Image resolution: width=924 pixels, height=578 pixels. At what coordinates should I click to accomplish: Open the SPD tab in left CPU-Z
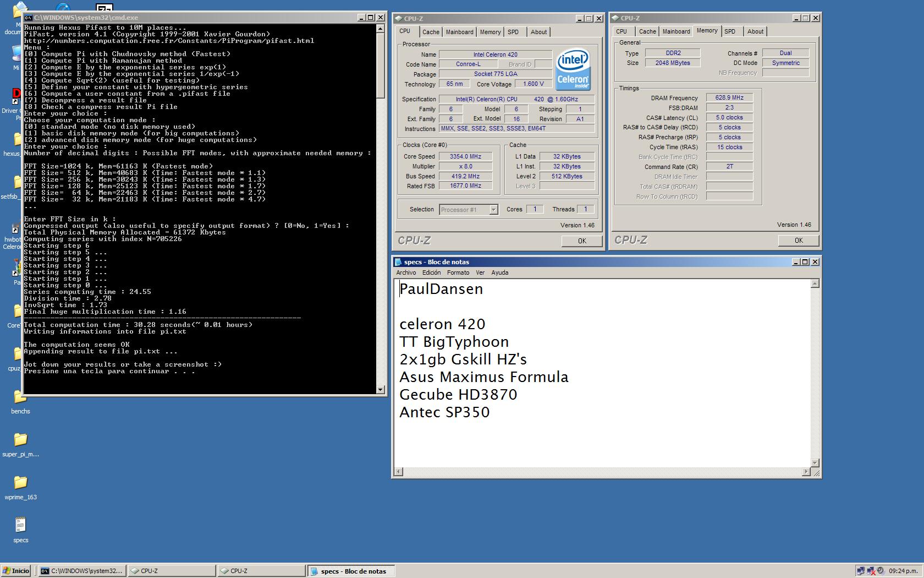513,32
